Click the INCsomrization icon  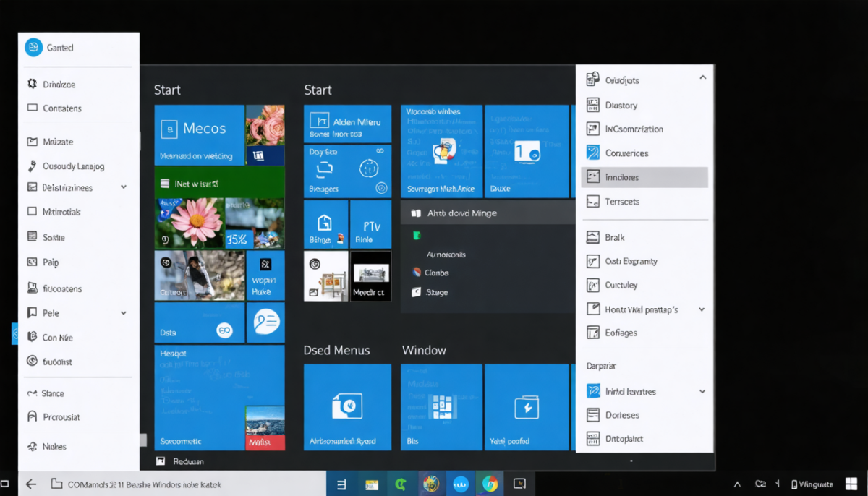pos(593,129)
